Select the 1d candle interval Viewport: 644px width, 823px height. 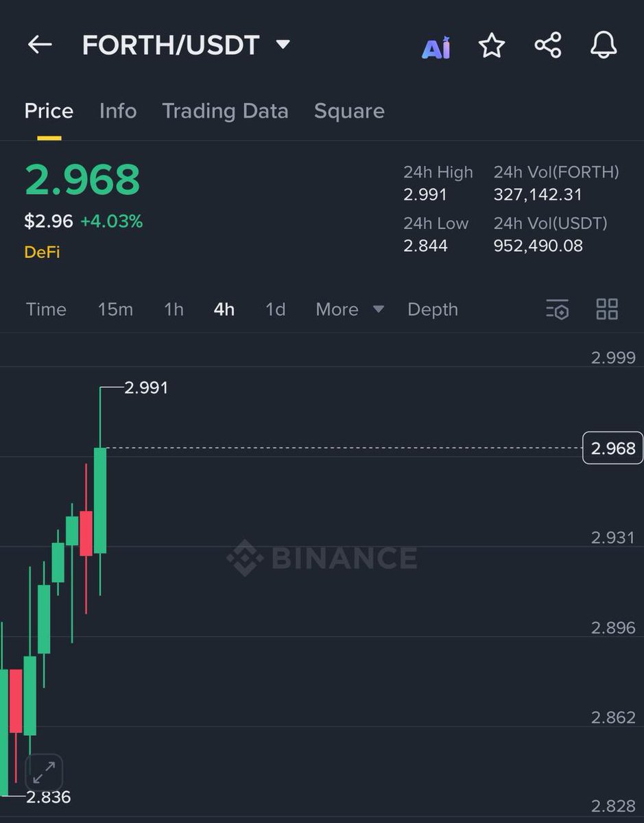pos(274,310)
